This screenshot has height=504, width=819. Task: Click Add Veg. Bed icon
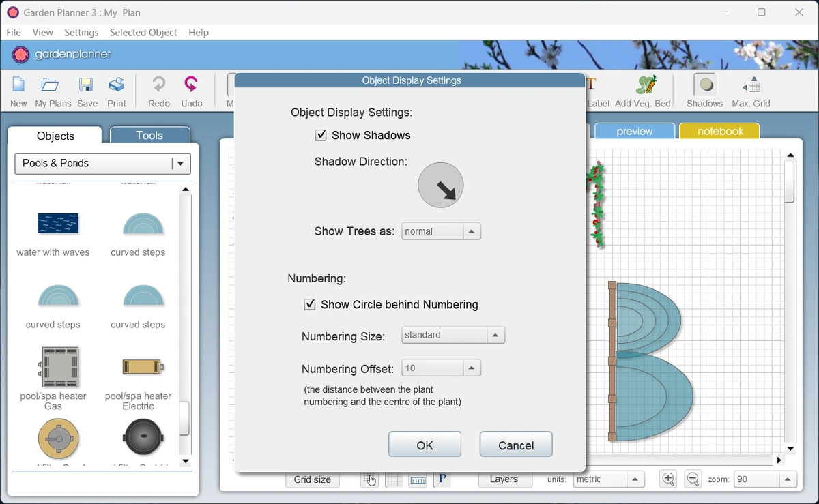(x=645, y=85)
